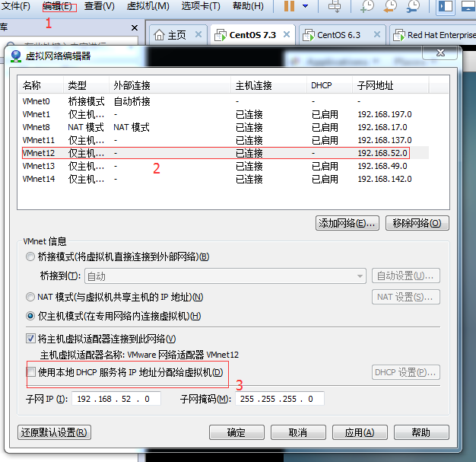Click 添加网络(E)... button
The height and width of the screenshot is (462, 476).
coord(347,224)
